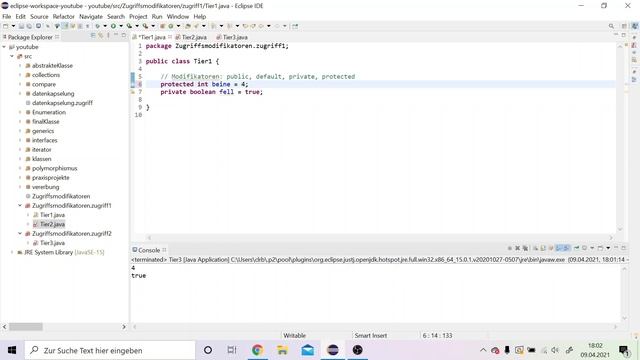Select Tier3.java in the Package Explorer
Image resolution: width=640 pixels, height=360 pixels.
click(52, 243)
